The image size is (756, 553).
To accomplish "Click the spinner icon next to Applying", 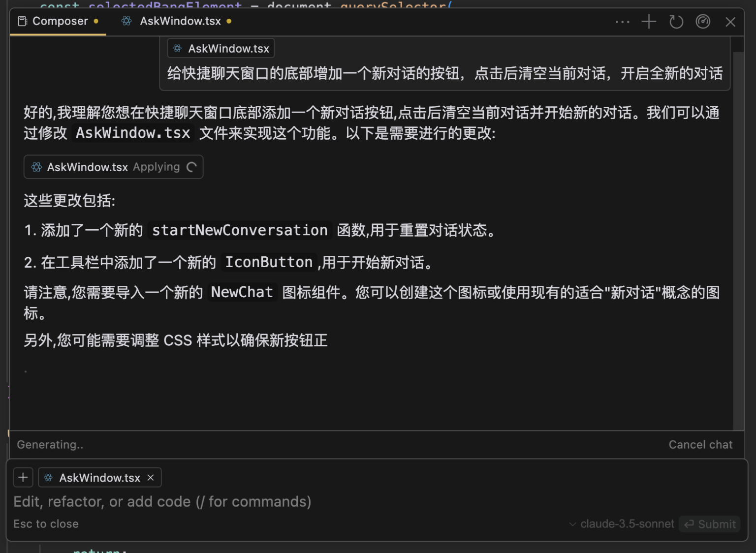I will point(191,167).
